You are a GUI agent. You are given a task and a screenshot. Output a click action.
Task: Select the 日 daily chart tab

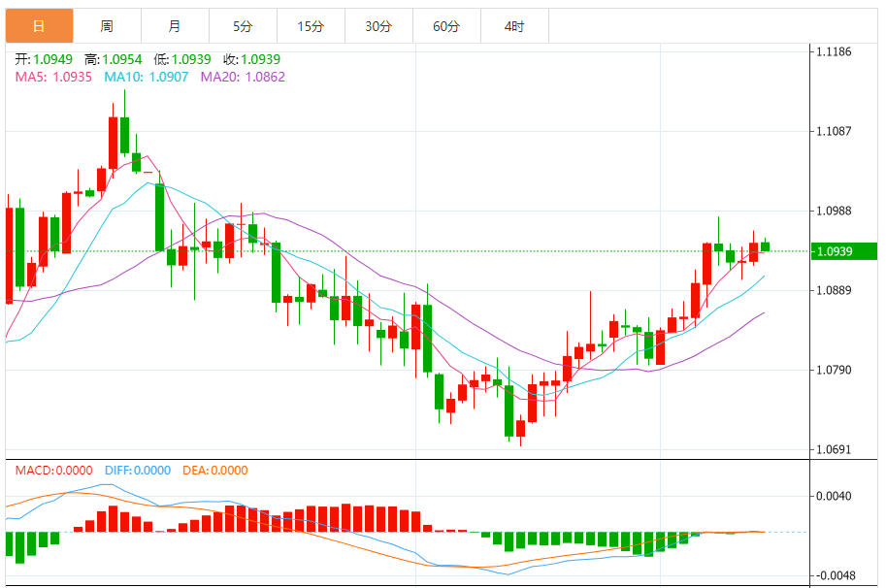click(39, 26)
